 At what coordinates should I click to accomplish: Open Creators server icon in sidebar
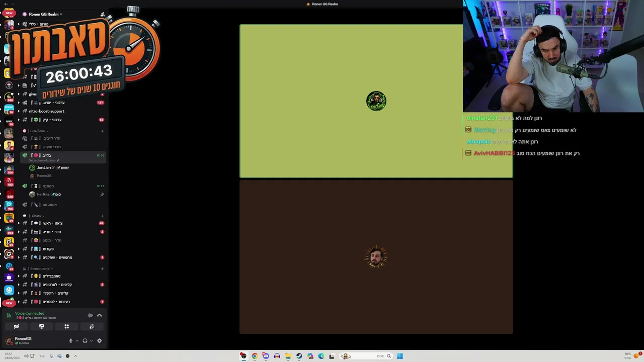(x=9, y=278)
